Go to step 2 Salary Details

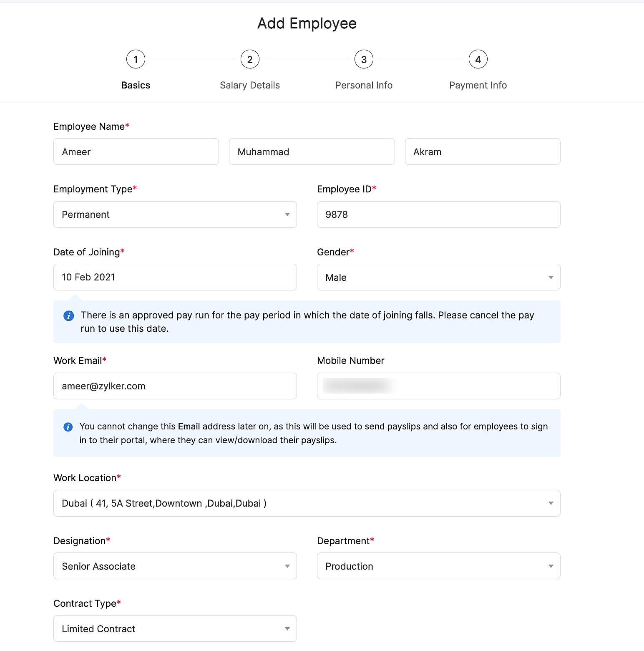click(x=250, y=59)
